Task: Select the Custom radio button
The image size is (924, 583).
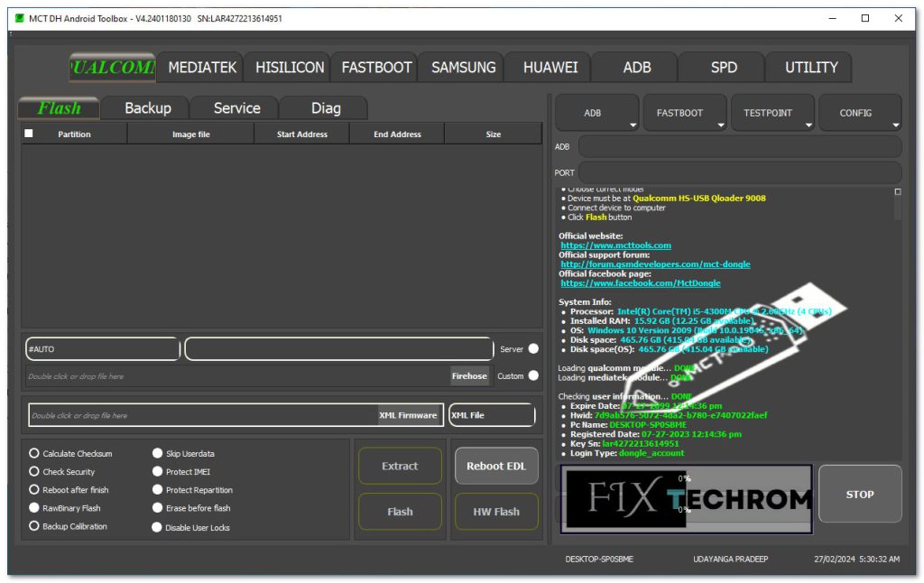Action: coord(533,375)
